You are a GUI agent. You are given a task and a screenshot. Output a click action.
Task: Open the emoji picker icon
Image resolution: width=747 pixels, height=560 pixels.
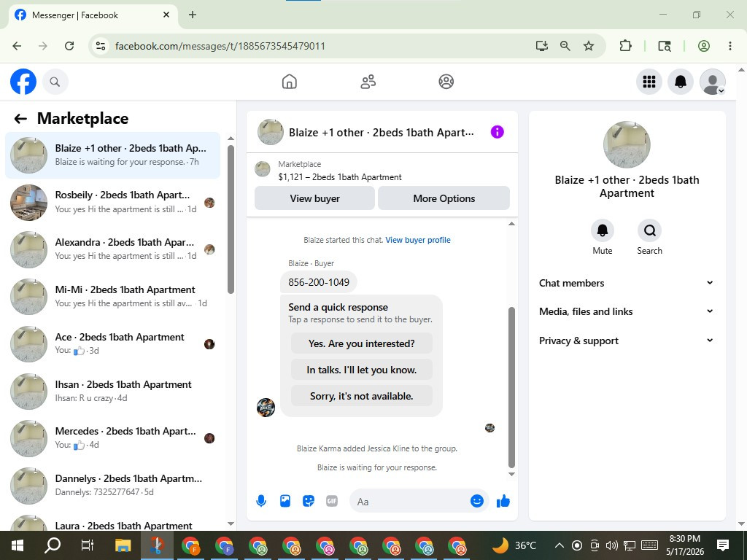(477, 501)
